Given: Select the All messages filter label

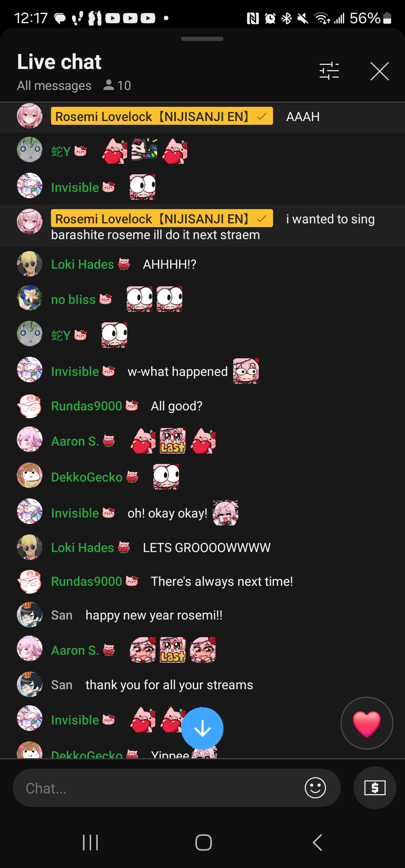Looking at the screenshot, I should 54,85.
